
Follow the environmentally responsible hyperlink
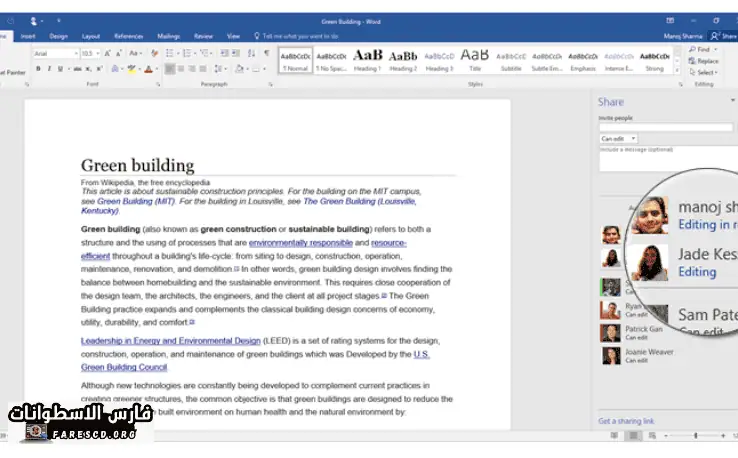(x=300, y=243)
